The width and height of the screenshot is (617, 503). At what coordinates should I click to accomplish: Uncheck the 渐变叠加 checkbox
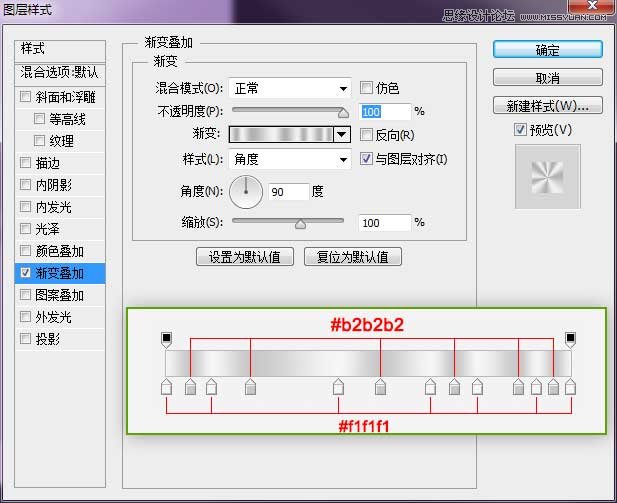[25, 272]
